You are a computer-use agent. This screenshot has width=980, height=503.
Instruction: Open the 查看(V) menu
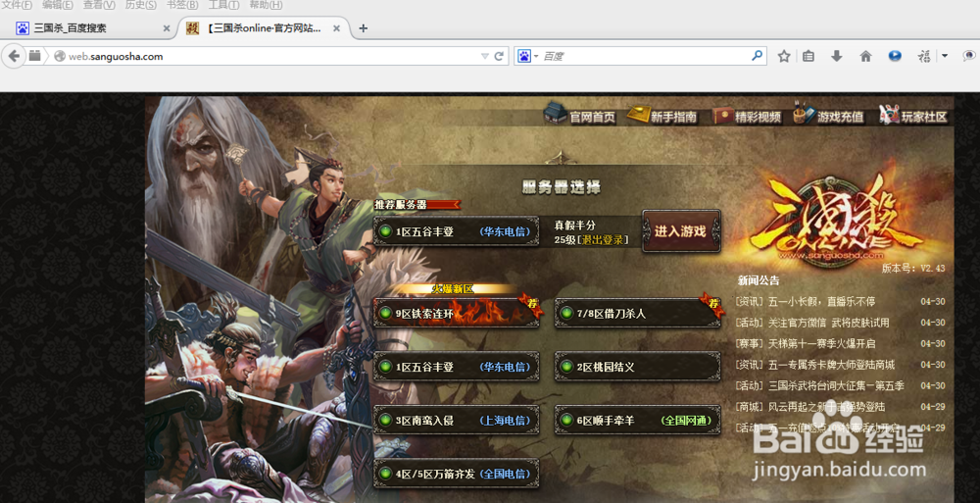coord(99,5)
